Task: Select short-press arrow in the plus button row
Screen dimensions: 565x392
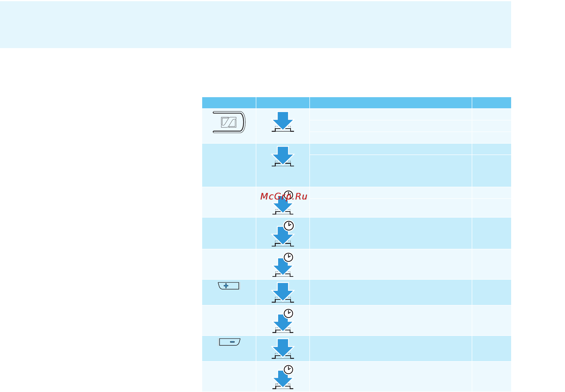Action: coord(283,292)
